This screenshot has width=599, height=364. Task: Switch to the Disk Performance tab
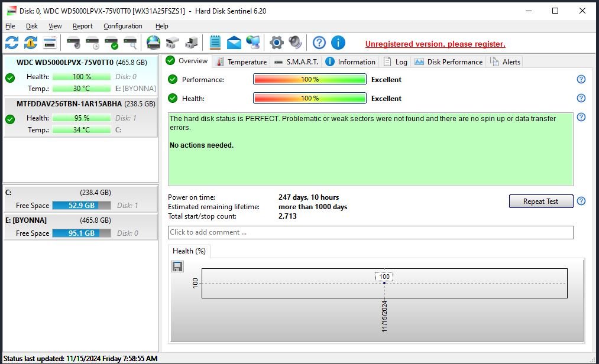point(448,62)
